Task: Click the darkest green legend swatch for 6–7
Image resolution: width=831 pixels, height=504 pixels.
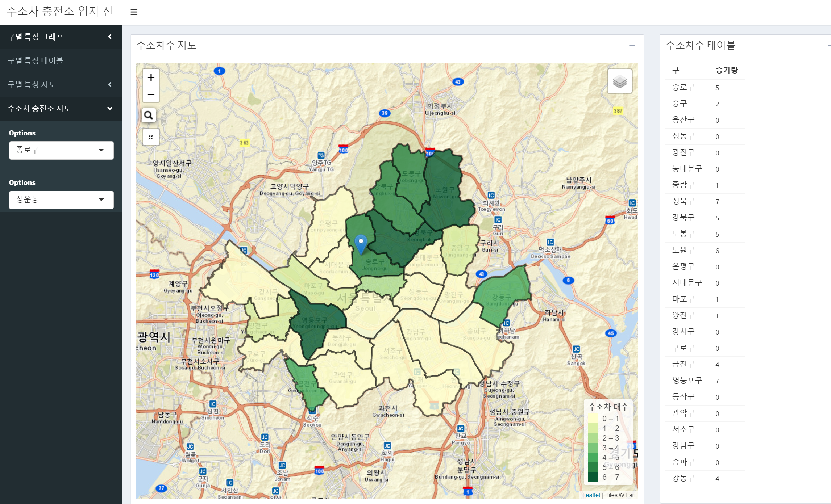Action: (594, 477)
